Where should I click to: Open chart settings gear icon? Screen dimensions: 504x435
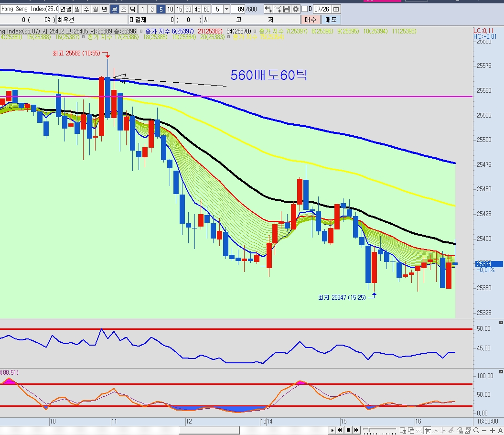[x=296, y=9]
